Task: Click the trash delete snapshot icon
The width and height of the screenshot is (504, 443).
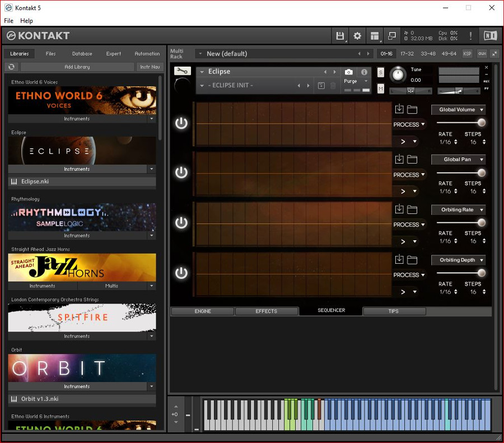Action: [x=333, y=86]
